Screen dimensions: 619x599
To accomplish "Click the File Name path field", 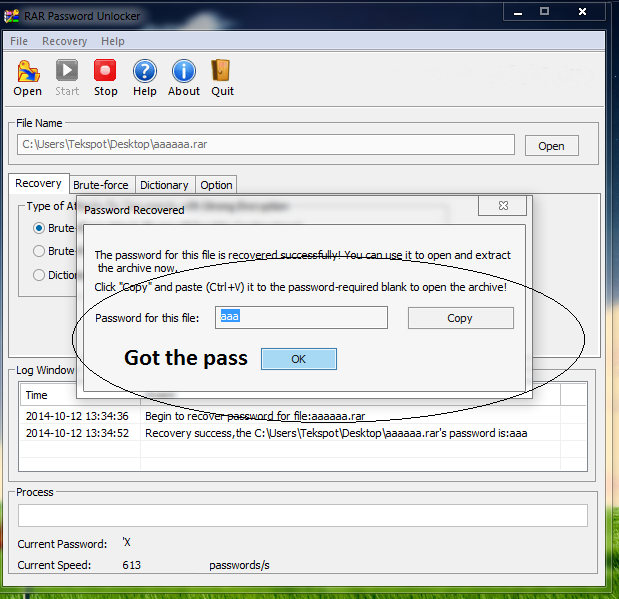I will pos(266,145).
